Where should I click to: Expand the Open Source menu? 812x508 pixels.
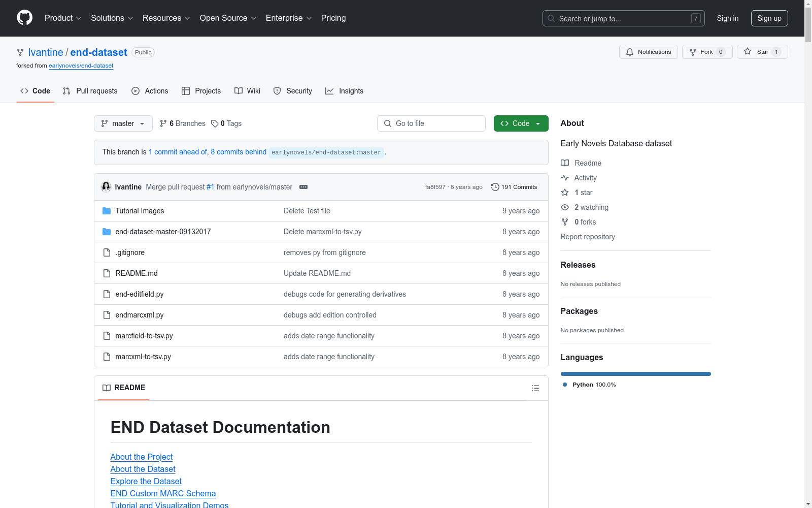coord(228,18)
